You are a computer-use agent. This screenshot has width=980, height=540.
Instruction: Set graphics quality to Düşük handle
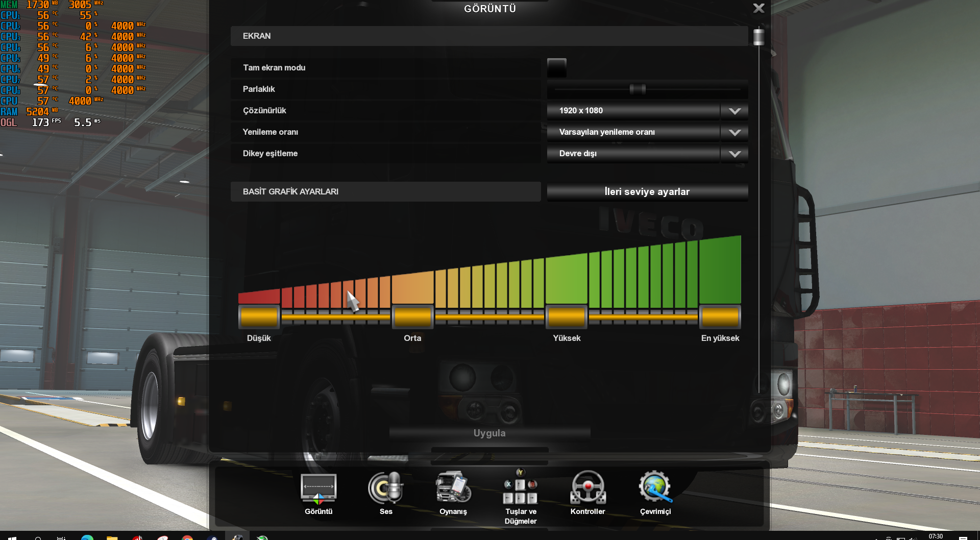coord(259,317)
